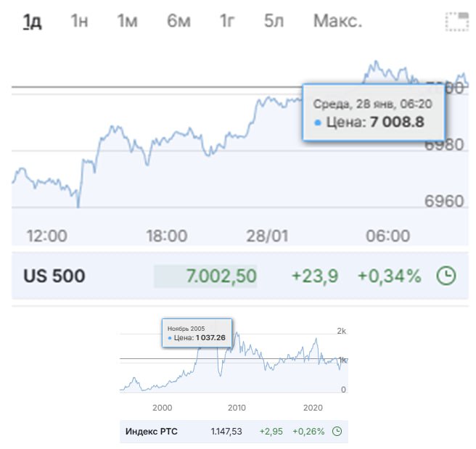Click the 2010 label on РТС chart axis

(x=237, y=408)
